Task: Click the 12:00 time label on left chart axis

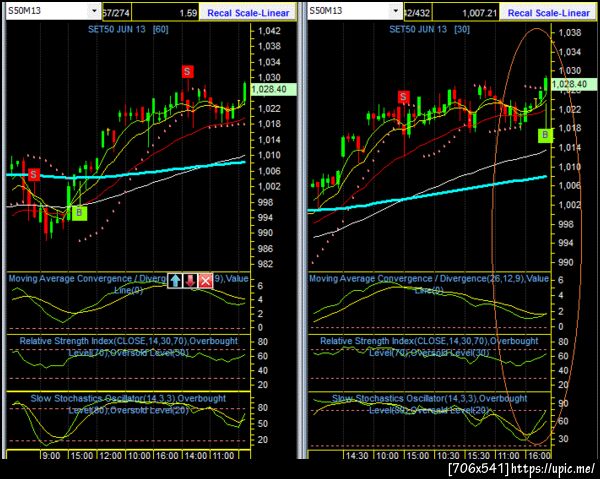Action: click(x=111, y=456)
